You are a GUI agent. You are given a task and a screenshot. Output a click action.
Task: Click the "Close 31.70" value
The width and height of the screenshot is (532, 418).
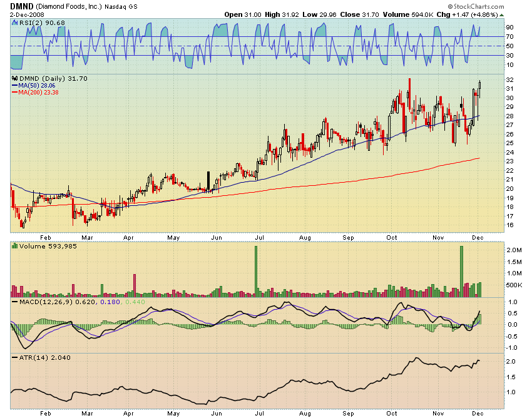point(360,14)
